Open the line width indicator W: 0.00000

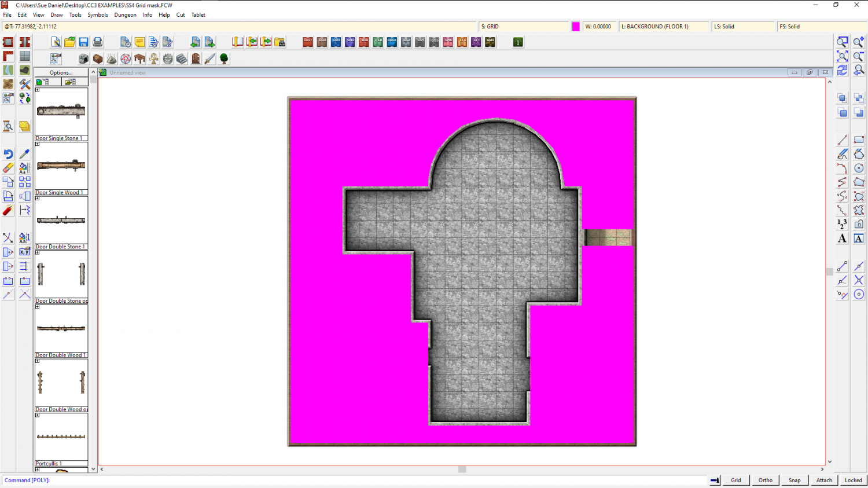pyautogui.click(x=599, y=27)
